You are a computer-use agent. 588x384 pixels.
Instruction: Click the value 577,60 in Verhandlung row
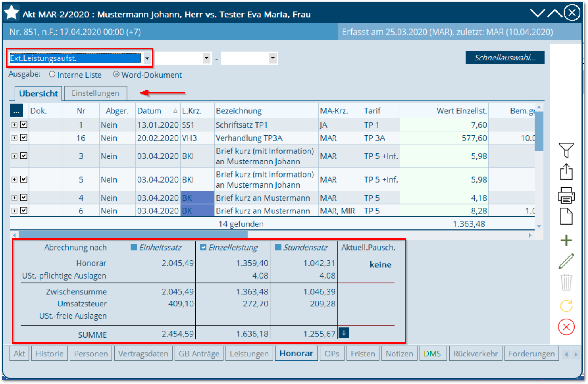(474, 138)
